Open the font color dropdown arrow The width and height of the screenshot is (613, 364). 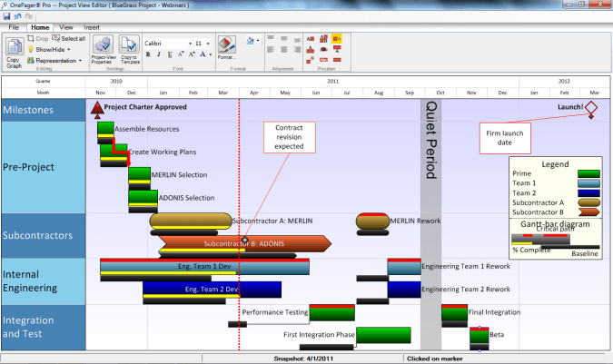tap(211, 54)
